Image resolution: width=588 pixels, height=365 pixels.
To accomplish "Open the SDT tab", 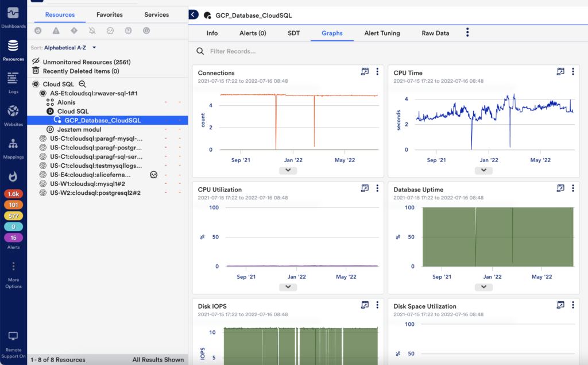I will (x=293, y=33).
